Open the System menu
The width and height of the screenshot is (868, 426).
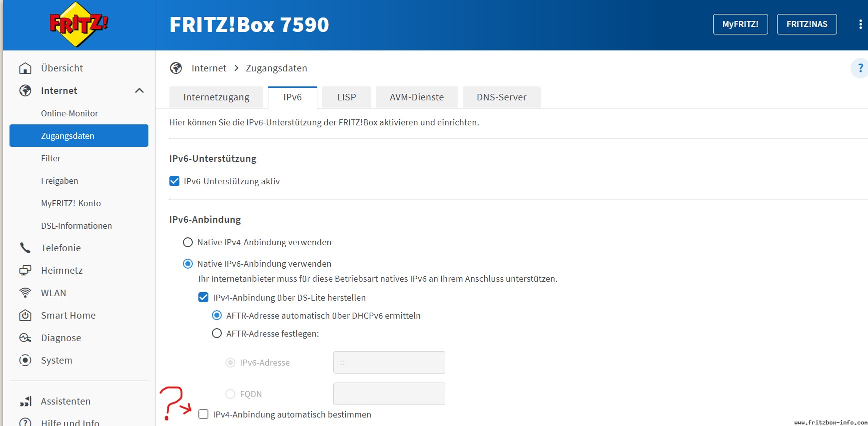(56, 360)
